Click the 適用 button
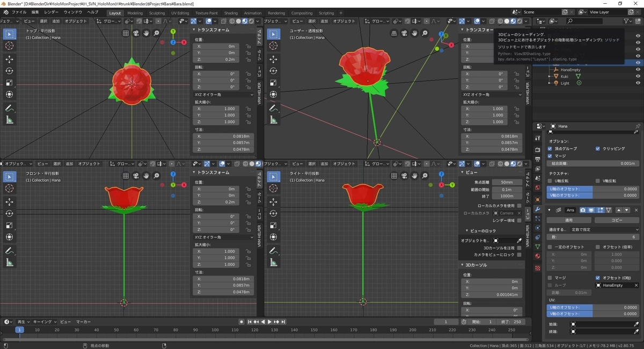This screenshot has width=644, height=349. (569, 220)
